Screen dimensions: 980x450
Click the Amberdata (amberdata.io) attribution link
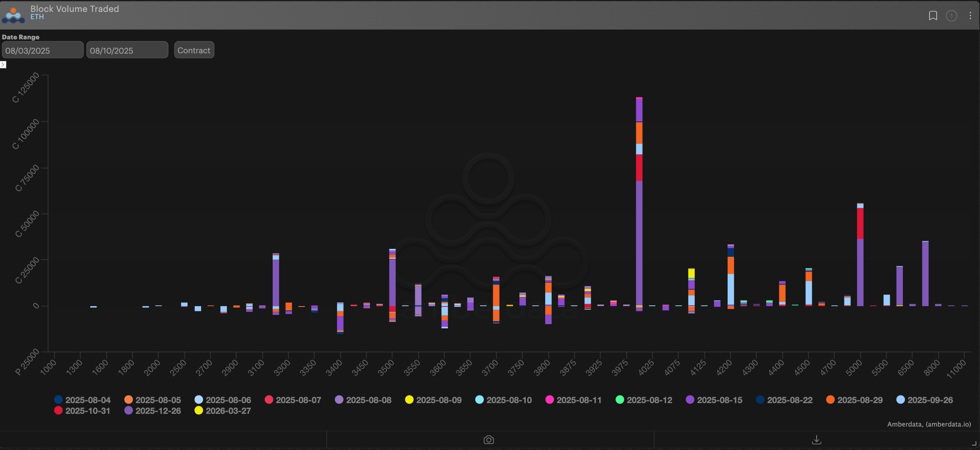tap(929, 424)
